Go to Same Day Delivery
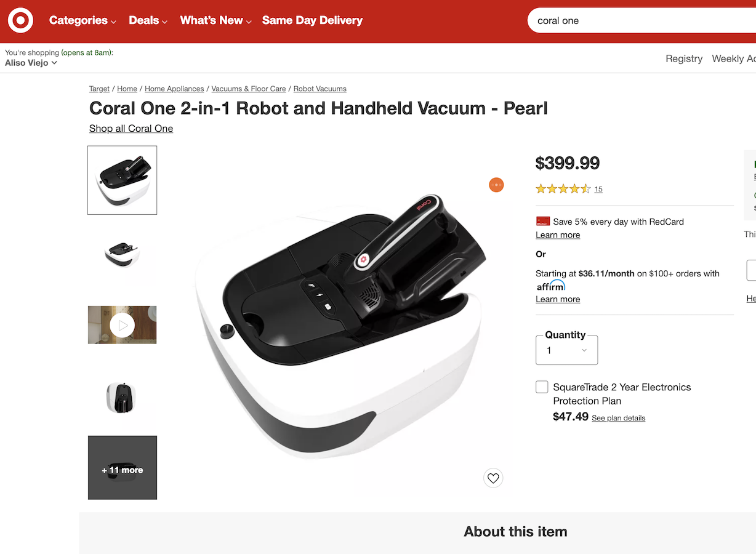Image resolution: width=756 pixels, height=554 pixels. pyautogui.click(x=312, y=20)
